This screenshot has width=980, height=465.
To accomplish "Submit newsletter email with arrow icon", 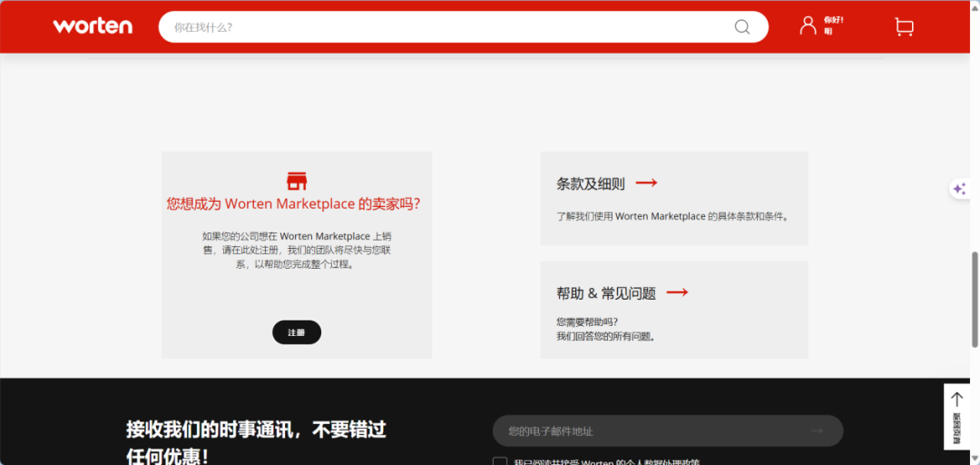I will (817, 430).
